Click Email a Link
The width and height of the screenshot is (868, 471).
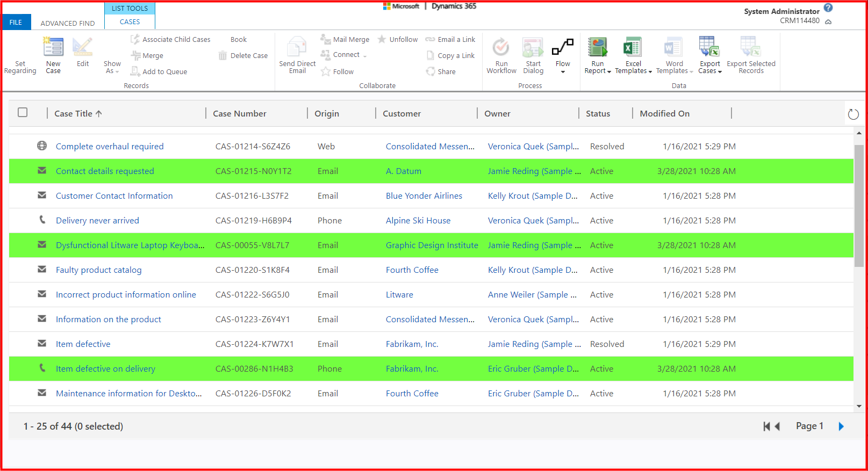[450, 39]
